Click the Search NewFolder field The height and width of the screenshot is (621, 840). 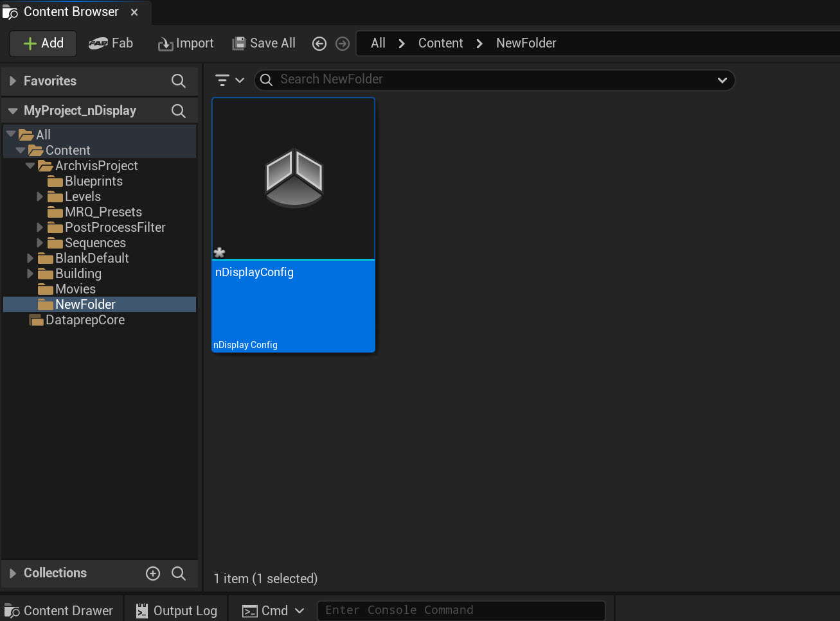click(495, 80)
